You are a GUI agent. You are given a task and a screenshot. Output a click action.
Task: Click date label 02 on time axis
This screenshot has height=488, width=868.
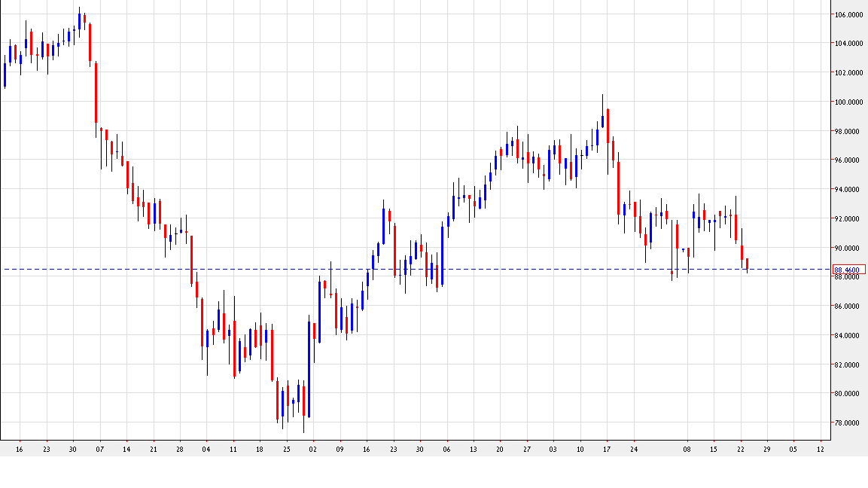[312, 450]
